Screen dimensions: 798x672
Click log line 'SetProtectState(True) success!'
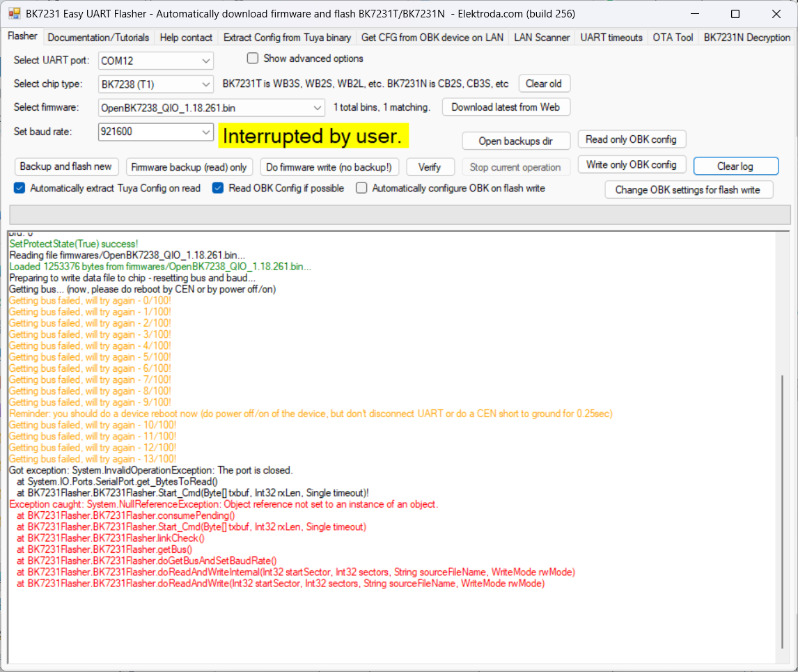click(74, 244)
